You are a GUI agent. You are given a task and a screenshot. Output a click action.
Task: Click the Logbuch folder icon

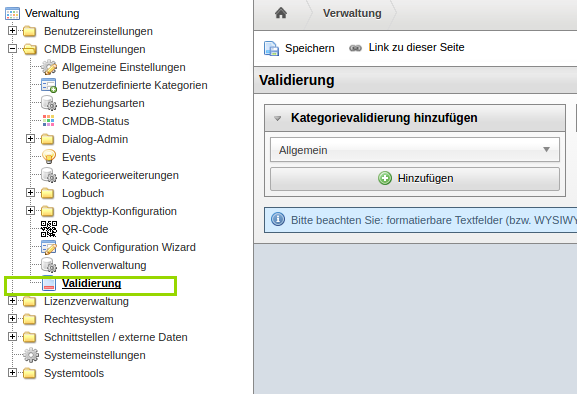(x=47, y=194)
